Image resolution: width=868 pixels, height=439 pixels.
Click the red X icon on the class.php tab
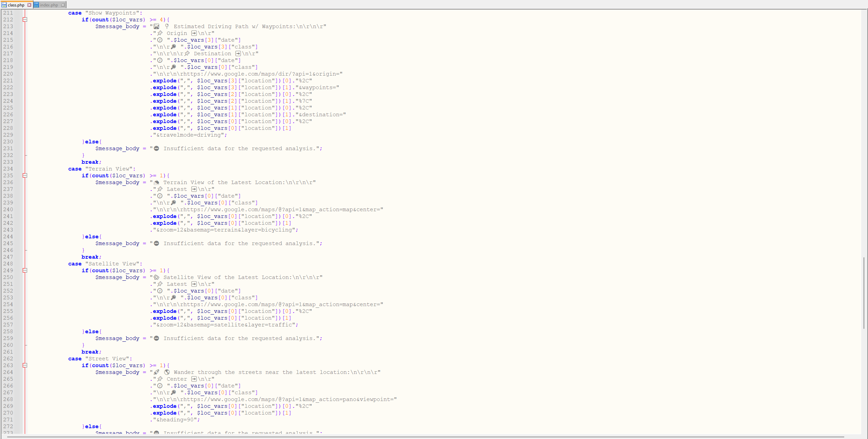[30, 5]
